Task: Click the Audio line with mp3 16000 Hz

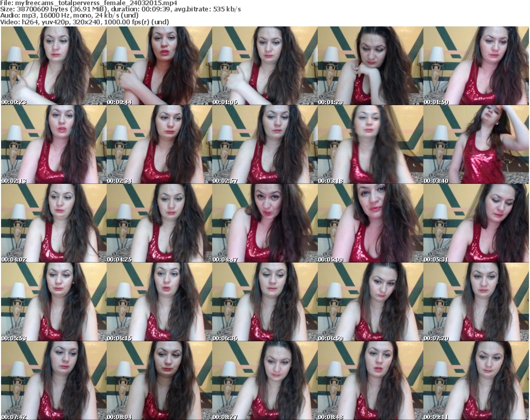Action: coord(69,16)
